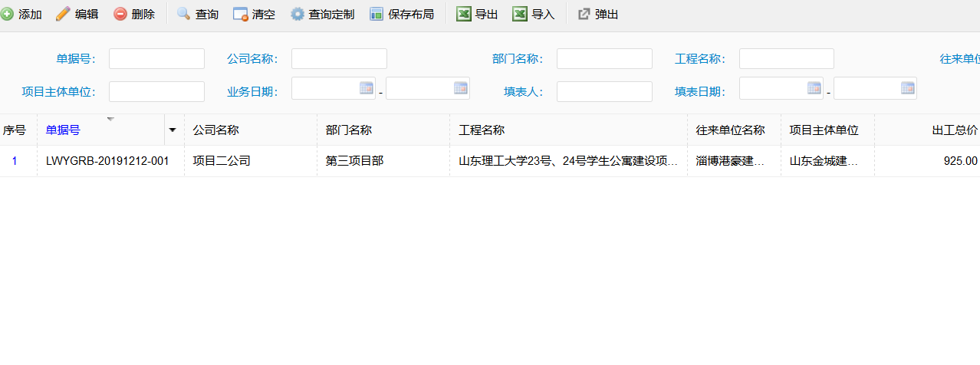Focus the 部门名称 filter input

click(604, 59)
